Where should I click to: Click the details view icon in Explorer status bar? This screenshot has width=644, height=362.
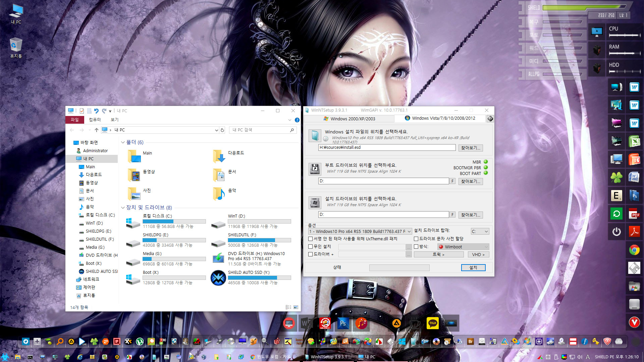click(x=288, y=307)
